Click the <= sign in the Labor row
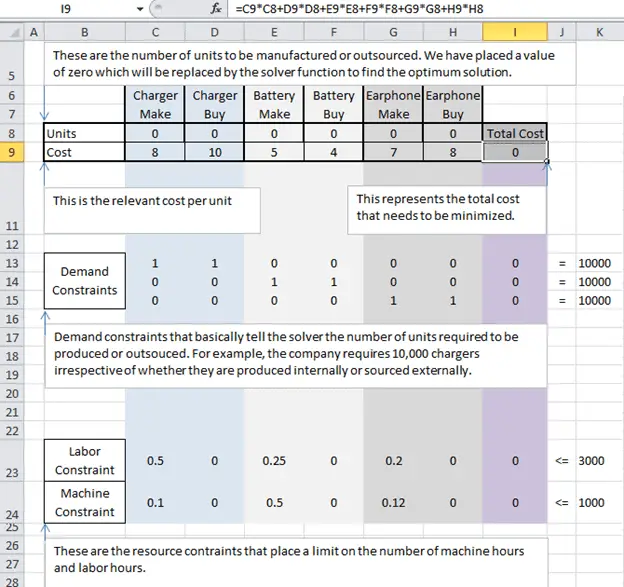The width and height of the screenshot is (624, 587). pos(562,460)
